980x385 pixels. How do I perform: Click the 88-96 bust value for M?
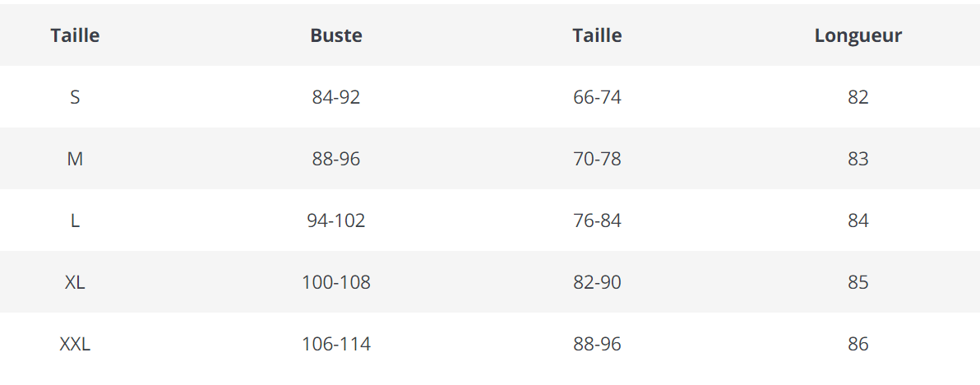pyautogui.click(x=336, y=160)
